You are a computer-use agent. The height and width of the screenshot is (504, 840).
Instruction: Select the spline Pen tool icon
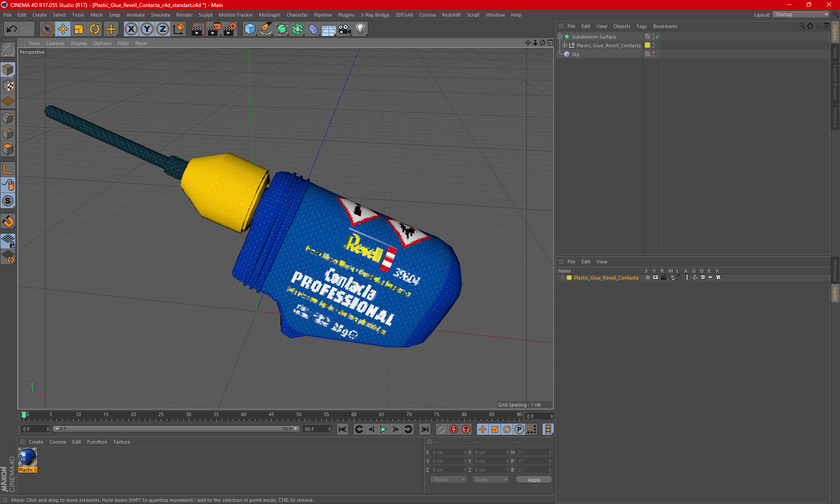click(x=266, y=29)
